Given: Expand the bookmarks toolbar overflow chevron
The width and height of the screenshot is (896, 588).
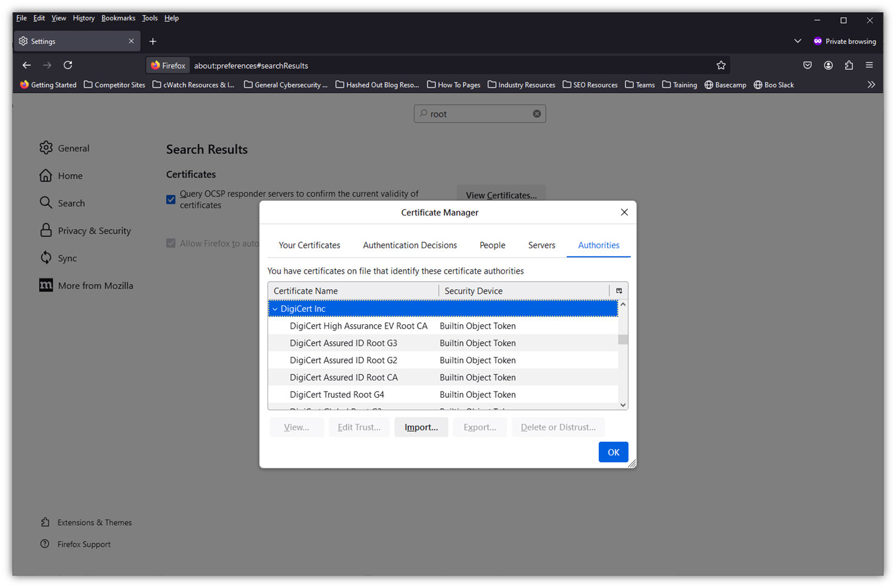Looking at the screenshot, I should [x=871, y=85].
